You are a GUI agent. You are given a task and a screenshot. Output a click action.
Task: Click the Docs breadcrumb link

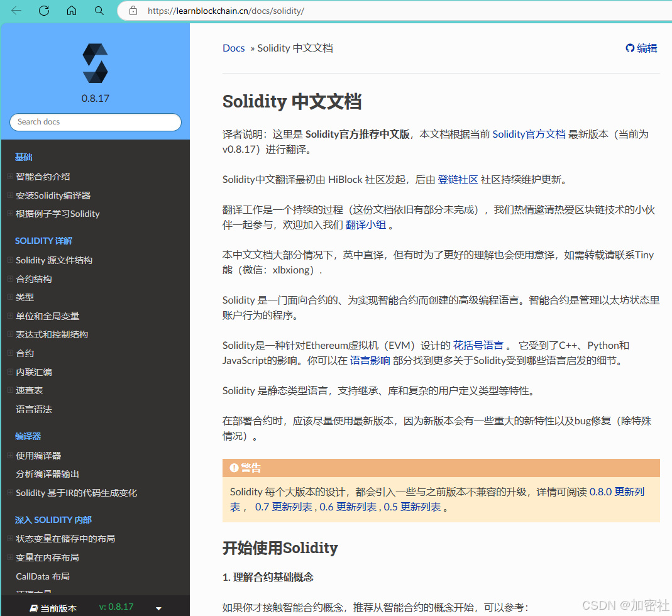click(x=234, y=48)
